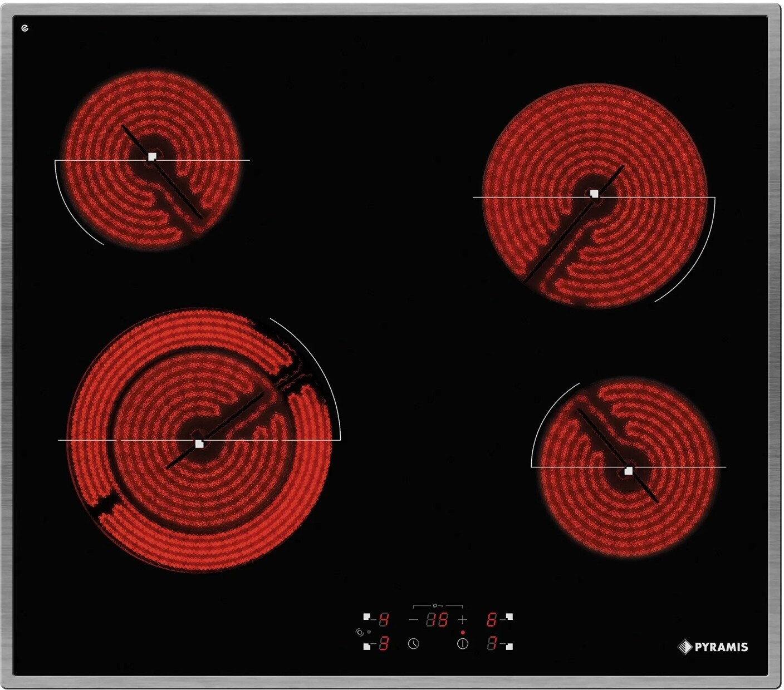Tap the central two-digit timer display

(437, 619)
